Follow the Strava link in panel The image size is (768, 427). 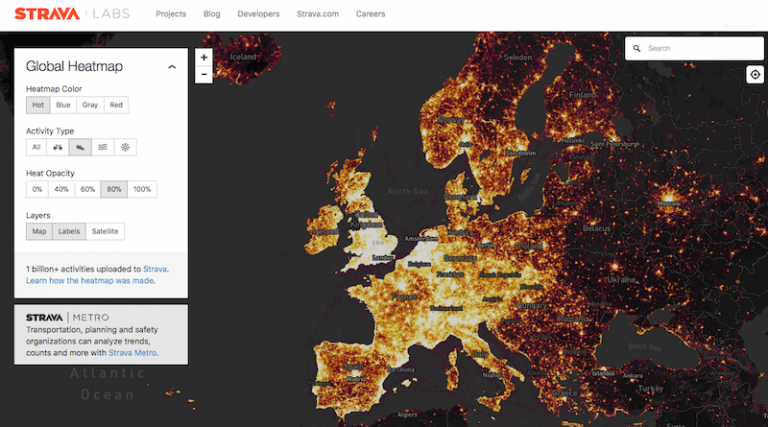coord(155,269)
